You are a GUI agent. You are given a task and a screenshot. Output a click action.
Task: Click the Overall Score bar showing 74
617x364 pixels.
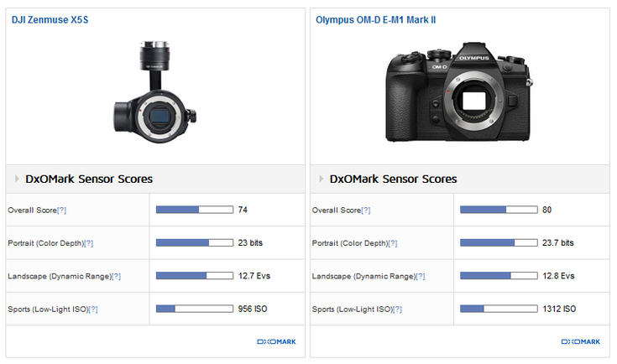tap(195, 210)
